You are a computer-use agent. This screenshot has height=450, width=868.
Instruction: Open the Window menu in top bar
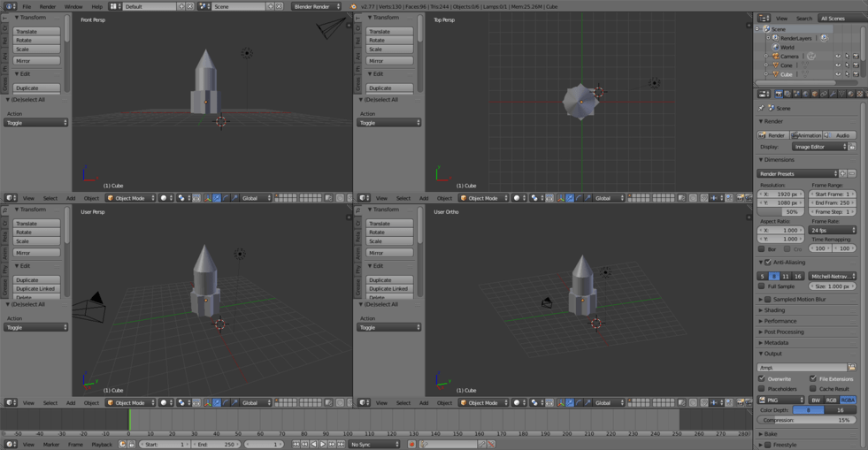(x=73, y=6)
